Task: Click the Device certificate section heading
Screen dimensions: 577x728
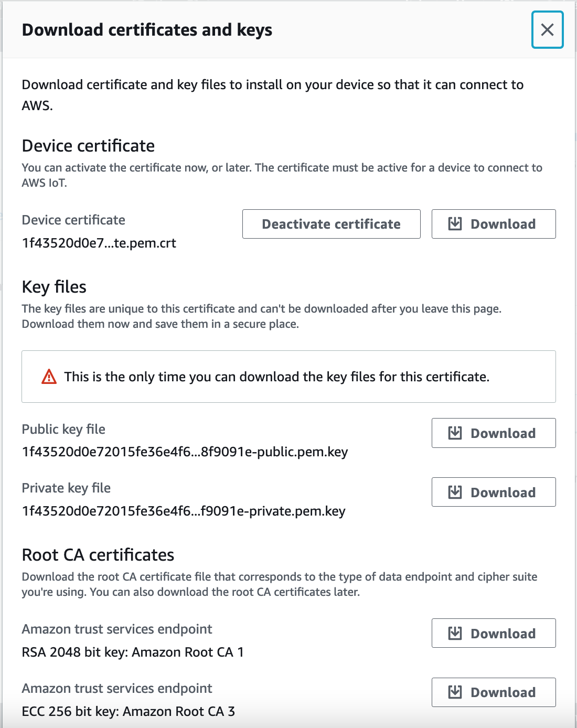Action: click(x=88, y=146)
